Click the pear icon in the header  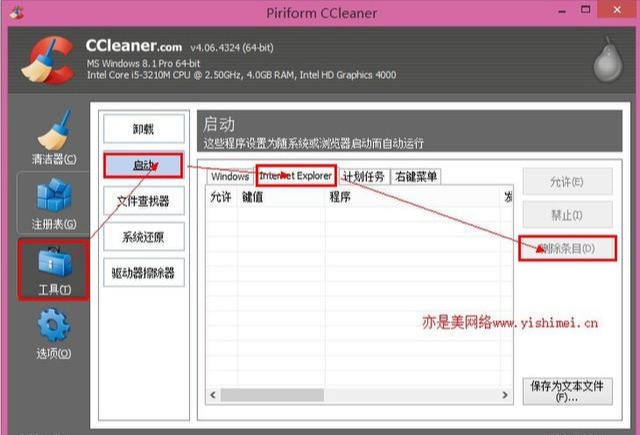(608, 60)
